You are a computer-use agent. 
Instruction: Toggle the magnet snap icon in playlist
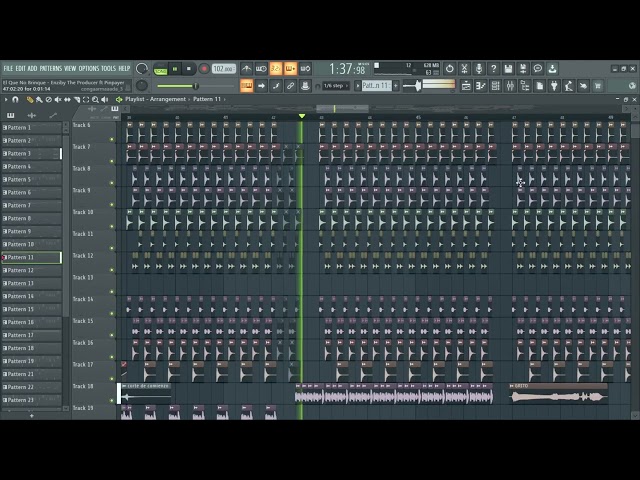(16, 99)
